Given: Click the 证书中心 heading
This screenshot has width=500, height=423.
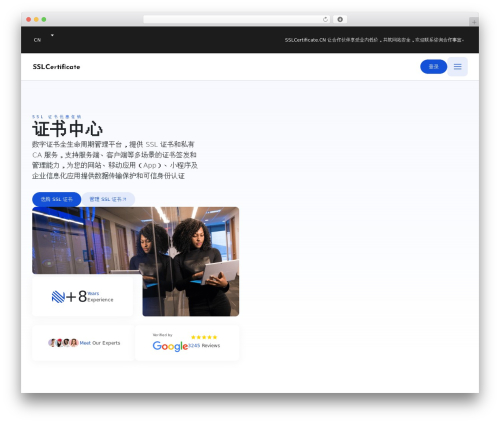Looking at the screenshot, I should pyautogui.click(x=68, y=129).
